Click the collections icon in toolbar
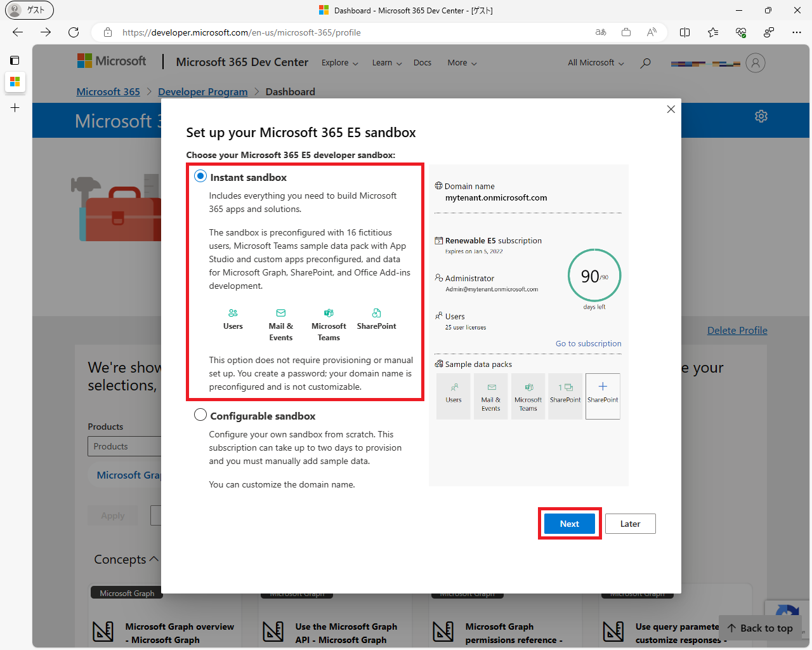Image resolution: width=812 pixels, height=650 pixels. (x=626, y=32)
